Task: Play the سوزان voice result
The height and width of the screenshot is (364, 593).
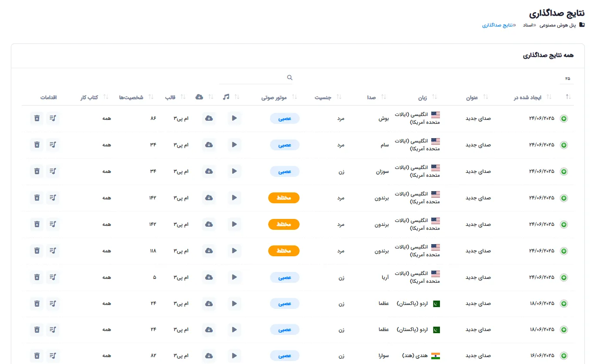Action: tap(234, 171)
